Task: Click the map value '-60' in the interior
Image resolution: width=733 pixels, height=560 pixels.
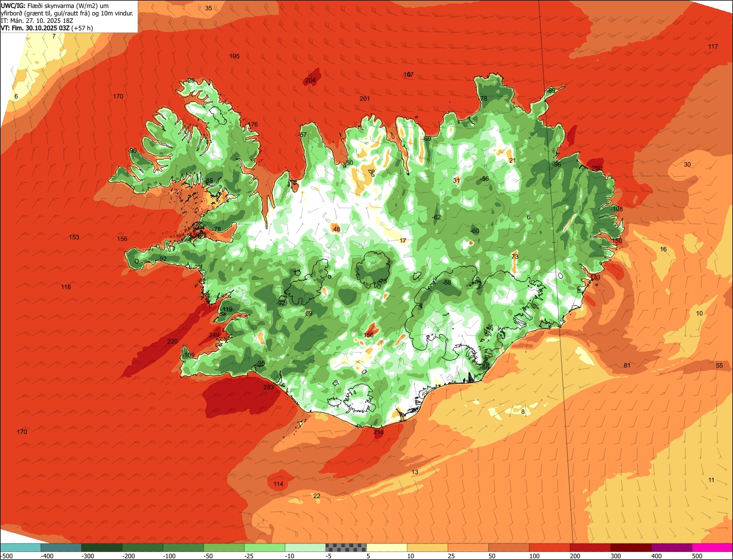Action: tap(474, 231)
